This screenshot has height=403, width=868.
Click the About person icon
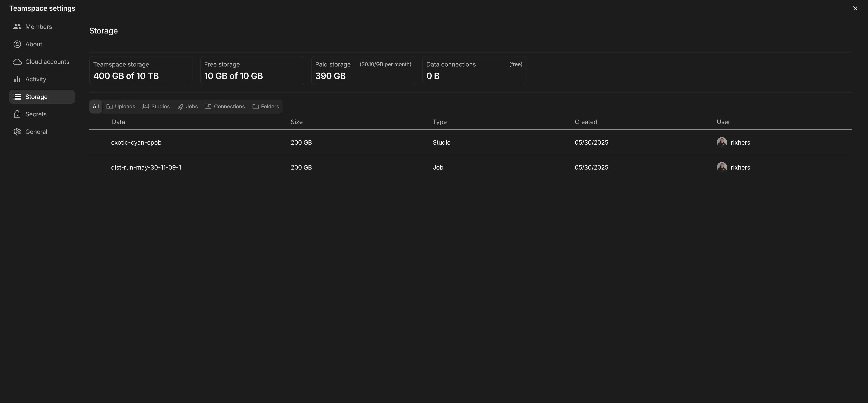(x=17, y=44)
